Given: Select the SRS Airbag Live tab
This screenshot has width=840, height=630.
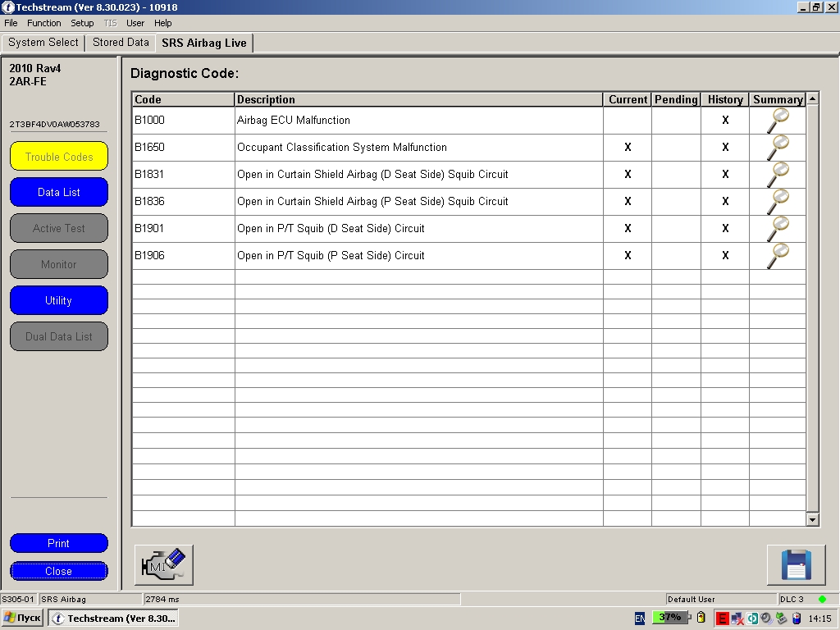Looking at the screenshot, I should pyautogui.click(x=204, y=43).
